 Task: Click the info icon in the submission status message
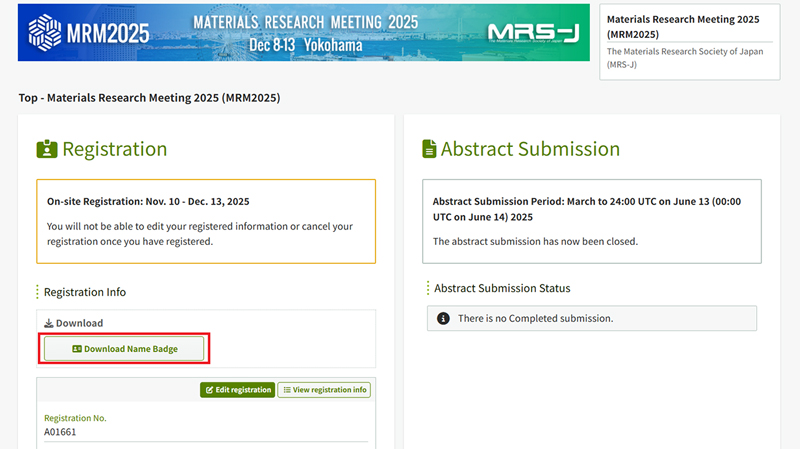point(443,319)
